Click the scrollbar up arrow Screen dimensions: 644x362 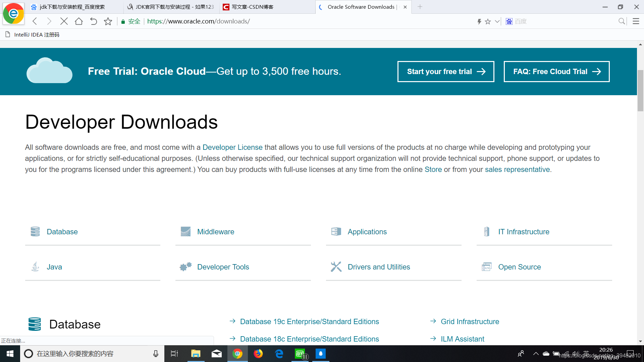coord(640,44)
